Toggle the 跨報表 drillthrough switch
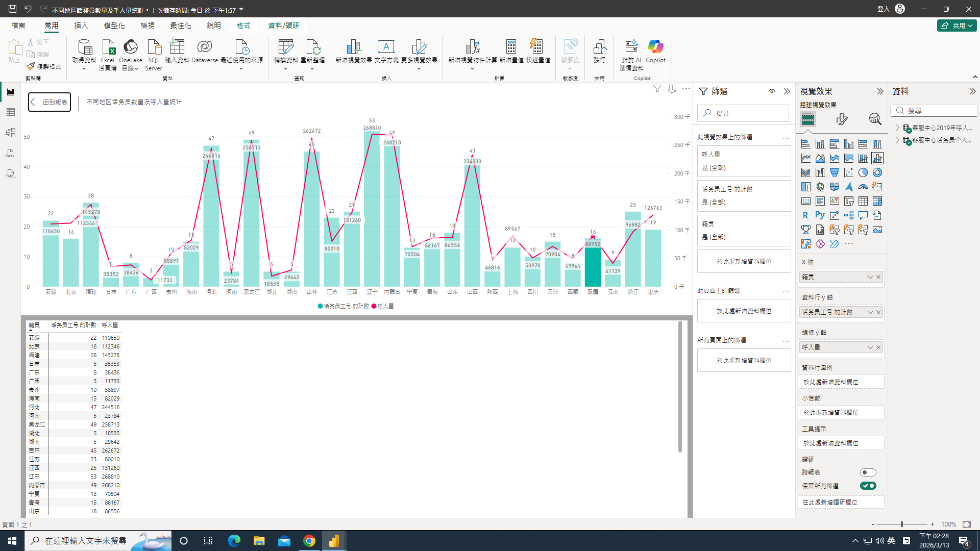 coord(868,472)
